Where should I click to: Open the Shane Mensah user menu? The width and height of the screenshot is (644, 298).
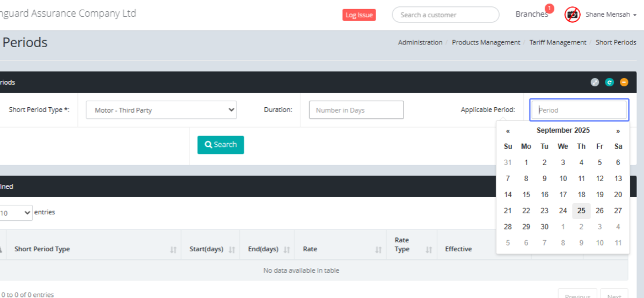611,14
